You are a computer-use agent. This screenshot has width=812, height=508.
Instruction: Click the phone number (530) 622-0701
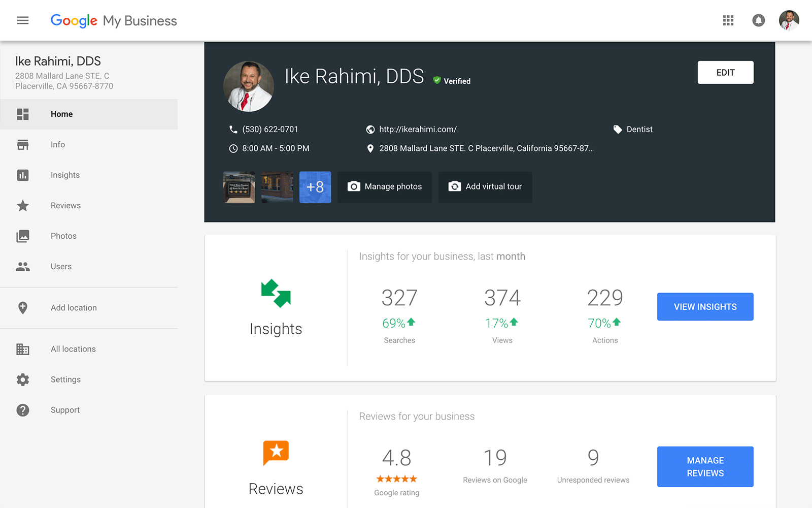270,130
